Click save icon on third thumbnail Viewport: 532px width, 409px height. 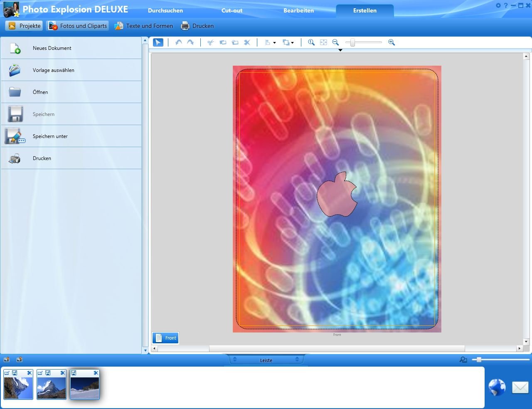[x=74, y=373]
